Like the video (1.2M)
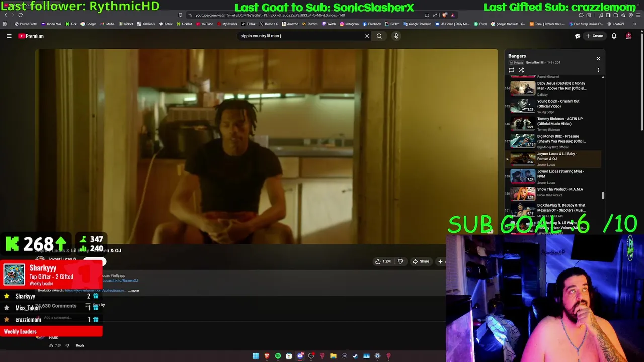Screen dimensions: 644x362 tap(383, 261)
